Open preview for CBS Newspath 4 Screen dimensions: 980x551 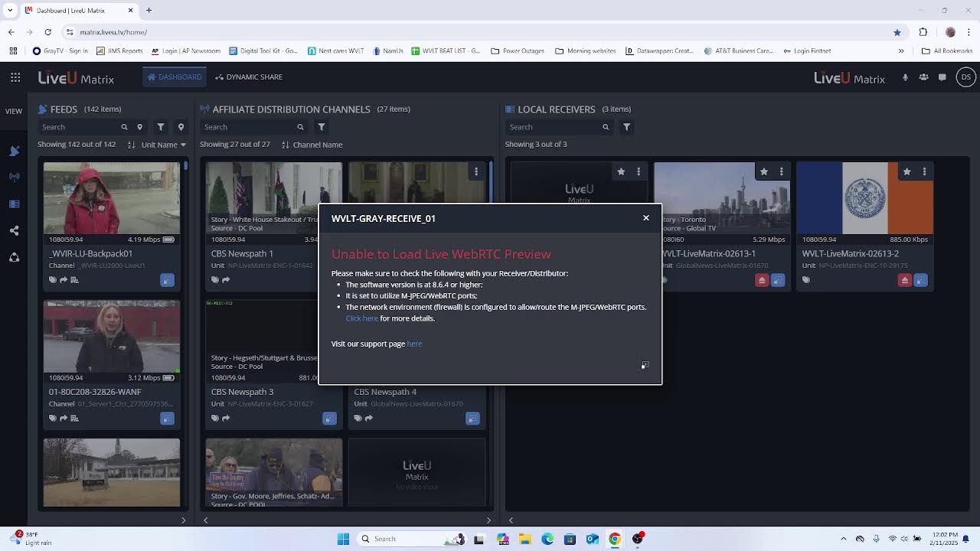coord(472,419)
